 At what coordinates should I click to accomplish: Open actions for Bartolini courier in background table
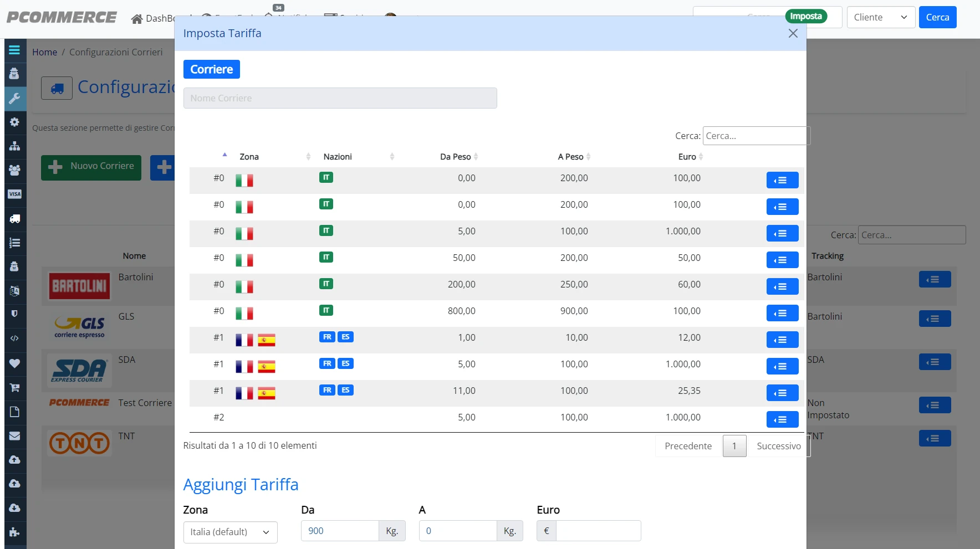935,279
